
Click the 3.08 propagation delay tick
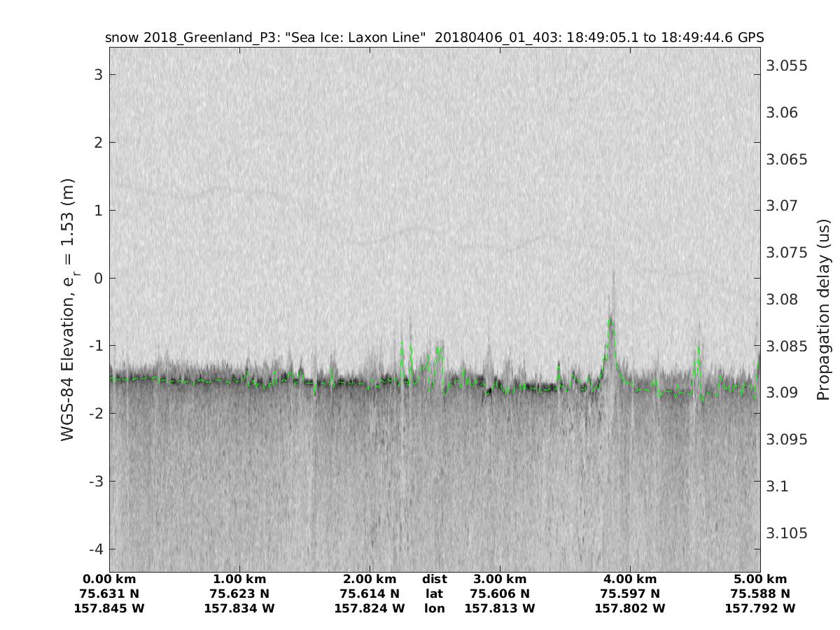(x=783, y=300)
